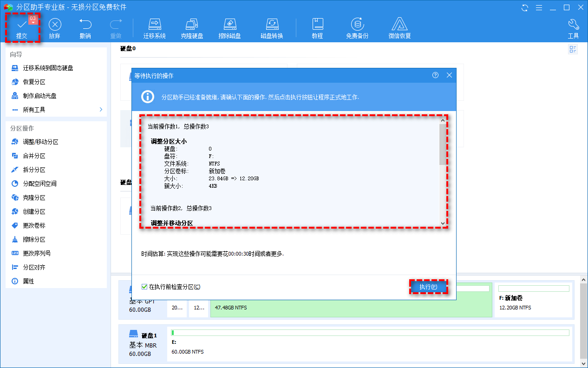This screenshot has width=588, height=368.
Task: Select the 迁移系统 migrate system tool
Action: (155, 27)
